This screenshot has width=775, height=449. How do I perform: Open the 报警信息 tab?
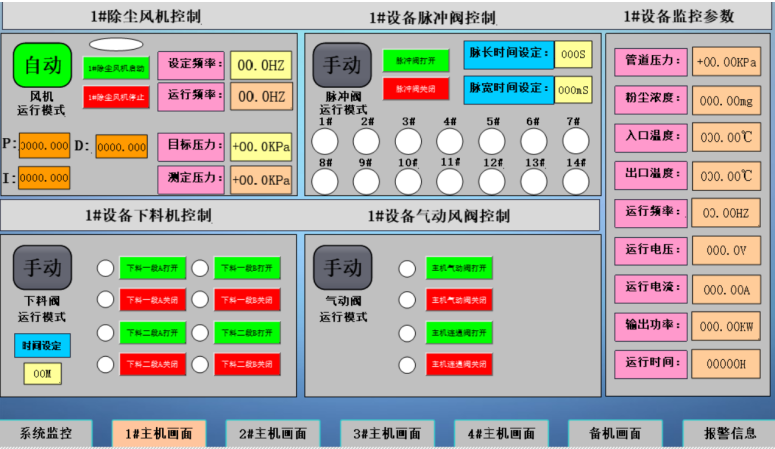tap(729, 434)
